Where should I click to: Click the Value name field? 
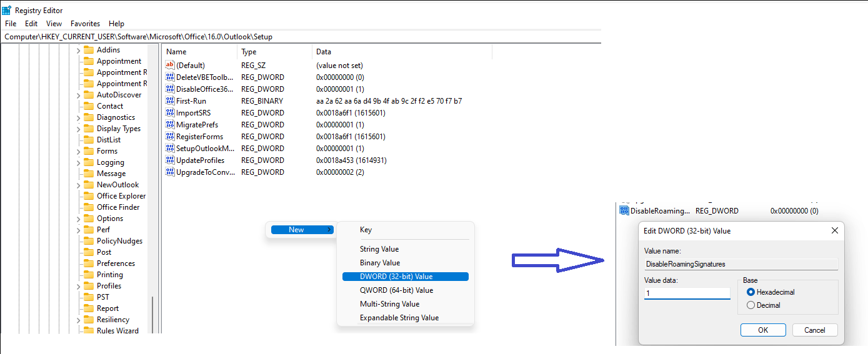click(741, 264)
